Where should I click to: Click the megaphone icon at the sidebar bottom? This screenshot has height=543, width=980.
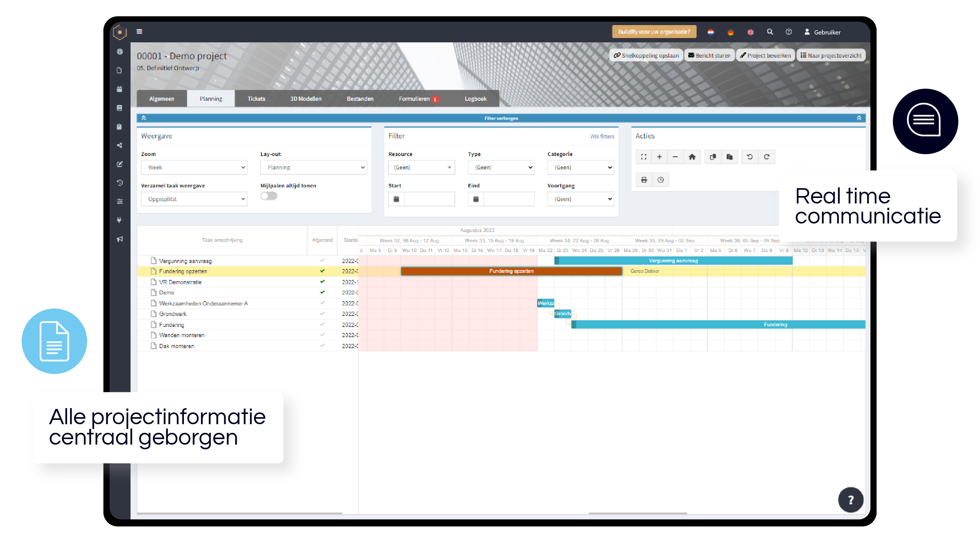(x=120, y=239)
